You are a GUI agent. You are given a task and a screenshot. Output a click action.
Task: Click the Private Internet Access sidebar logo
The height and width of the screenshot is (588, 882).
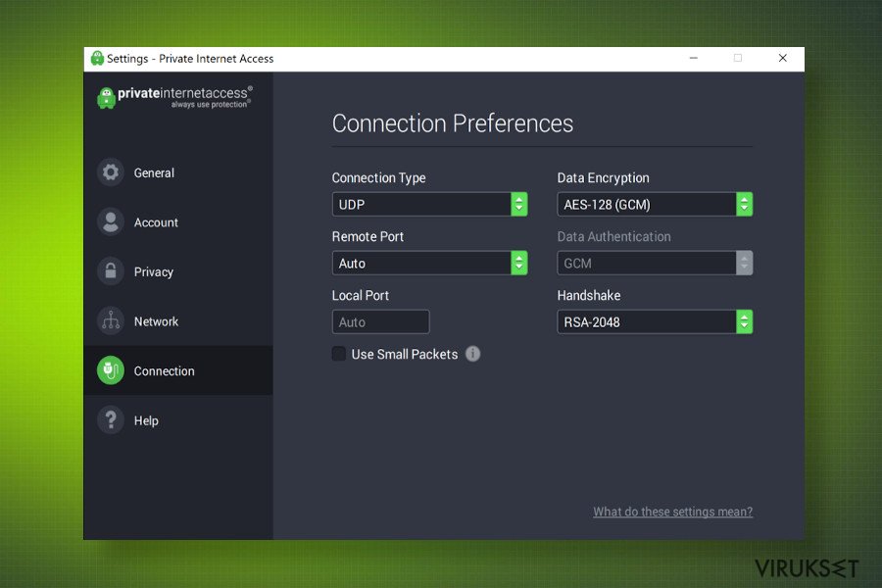[175, 97]
